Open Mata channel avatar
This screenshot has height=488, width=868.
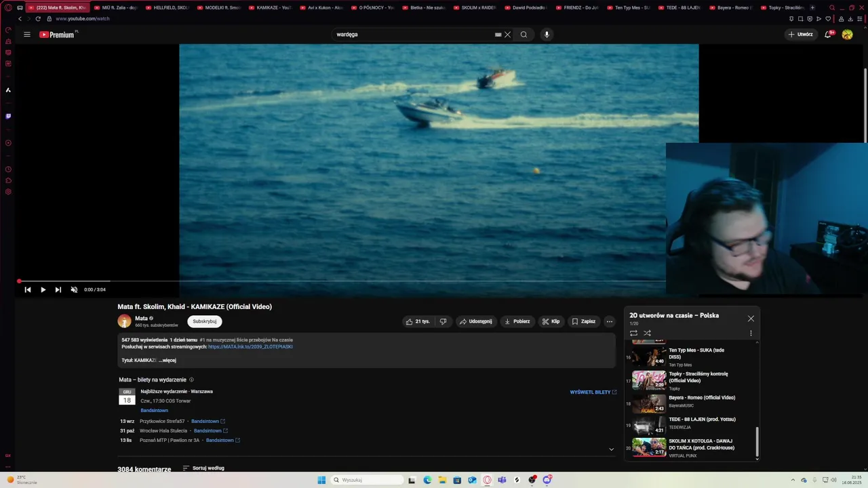coord(124,321)
